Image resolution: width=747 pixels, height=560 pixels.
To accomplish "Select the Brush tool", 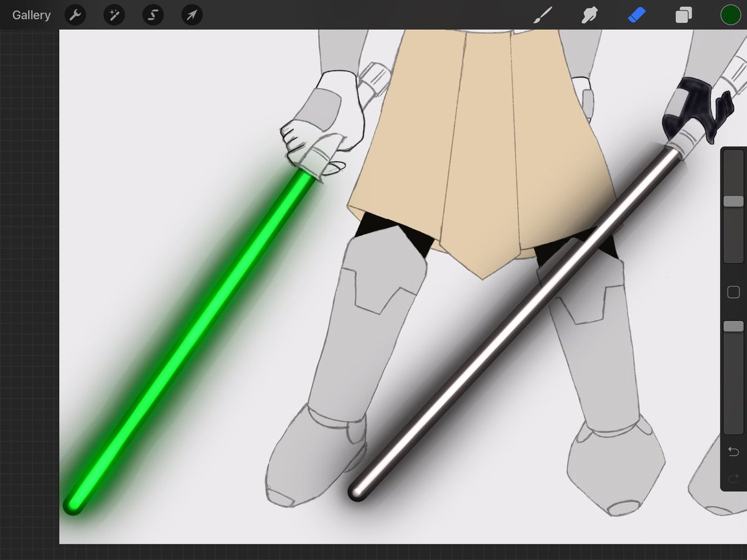I will pyautogui.click(x=543, y=15).
